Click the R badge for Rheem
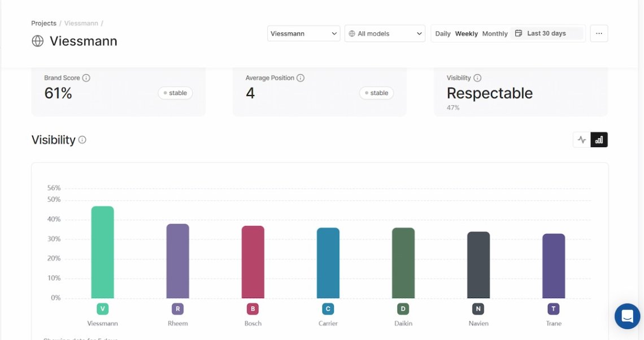The height and width of the screenshot is (340, 644). [x=178, y=309]
